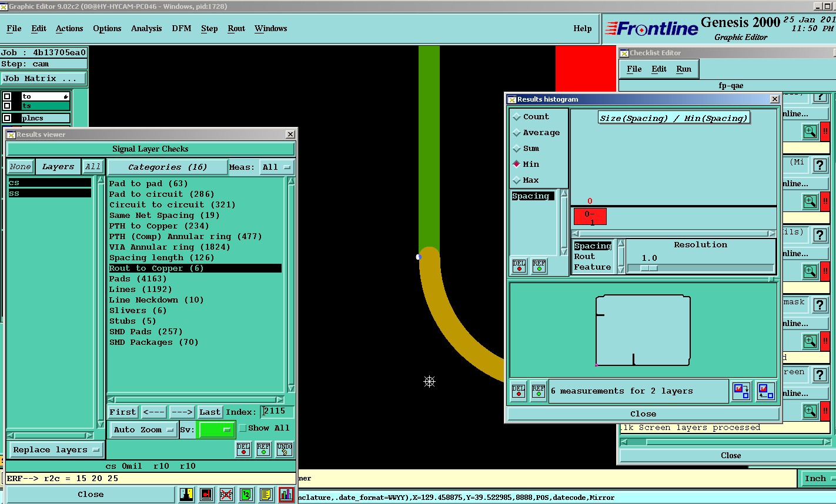Viewport: 836px width, 504px height.
Task: Open the Help menu
Action: (x=583, y=28)
